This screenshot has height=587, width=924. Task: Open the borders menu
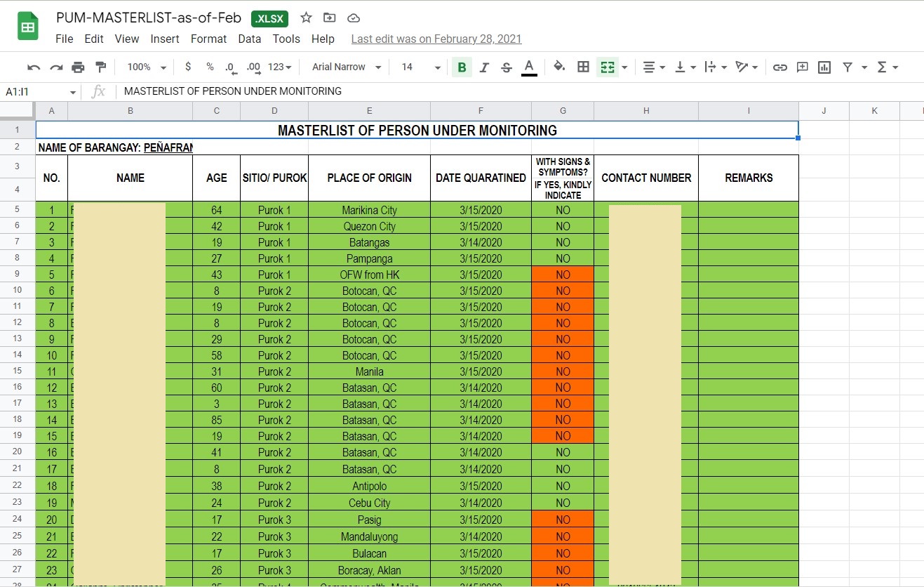click(583, 67)
